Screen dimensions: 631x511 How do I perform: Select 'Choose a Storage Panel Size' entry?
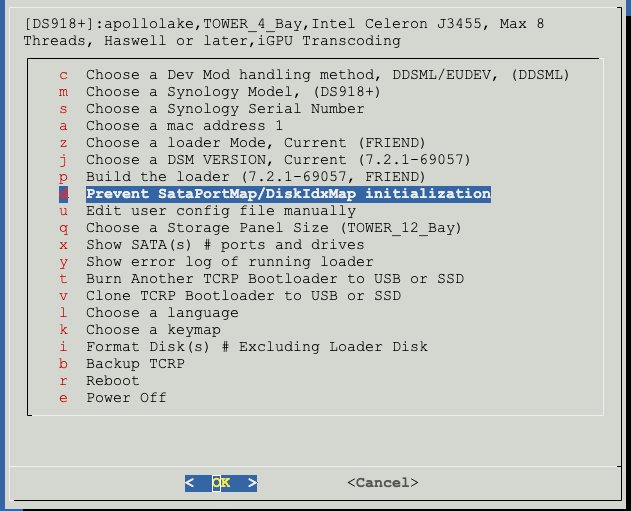tap(274, 228)
